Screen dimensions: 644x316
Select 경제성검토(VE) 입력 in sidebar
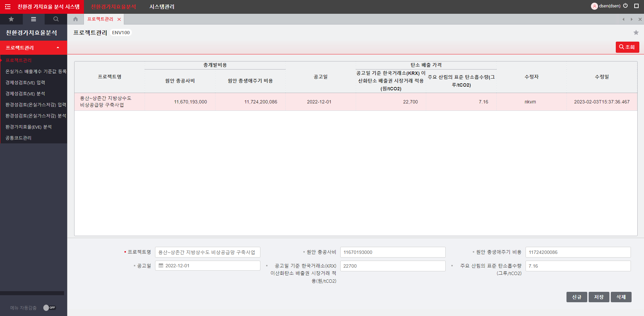[25, 83]
